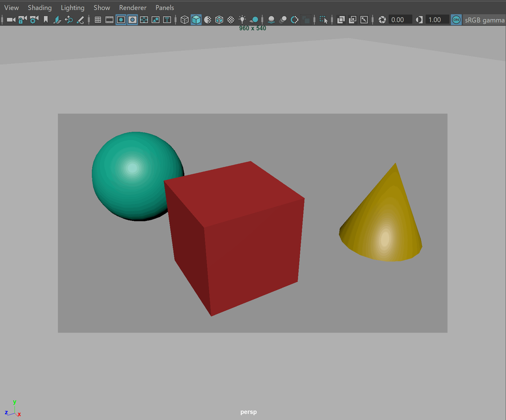Image resolution: width=506 pixels, height=420 pixels.
Task: Toggle the Gate Mask button
Action: pos(132,20)
